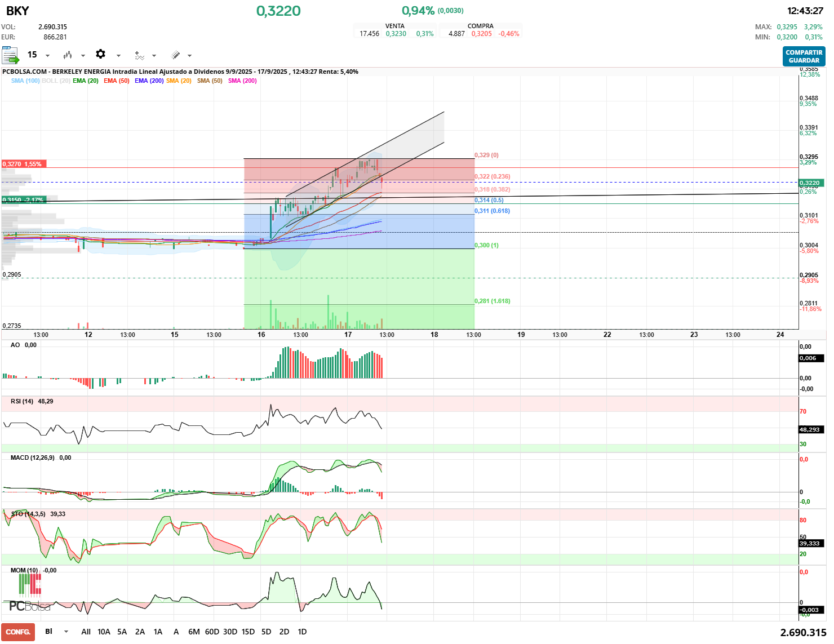Click the MOM (10) indicator label
This screenshot has height=644, width=834.
24,570
